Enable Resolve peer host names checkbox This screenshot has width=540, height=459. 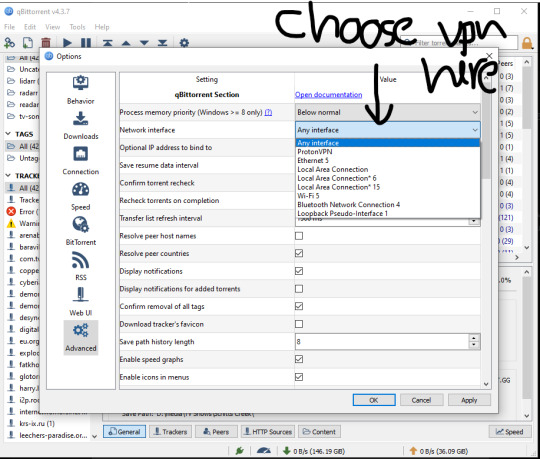click(299, 236)
